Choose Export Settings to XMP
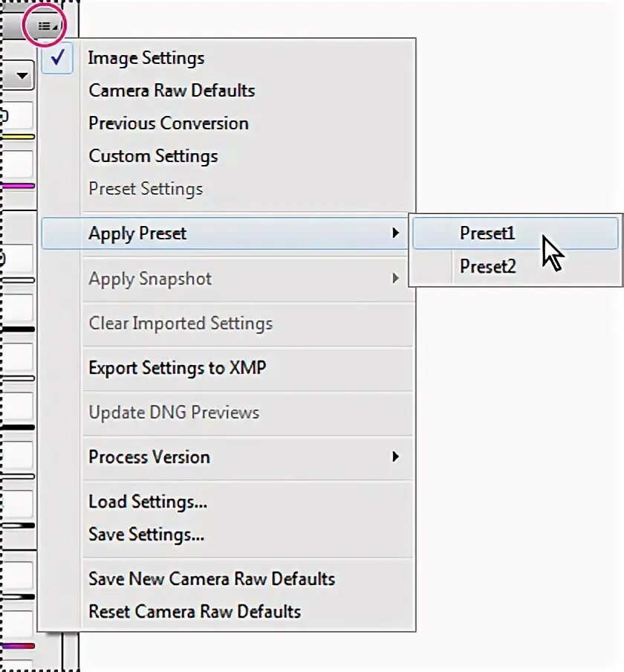 (177, 368)
